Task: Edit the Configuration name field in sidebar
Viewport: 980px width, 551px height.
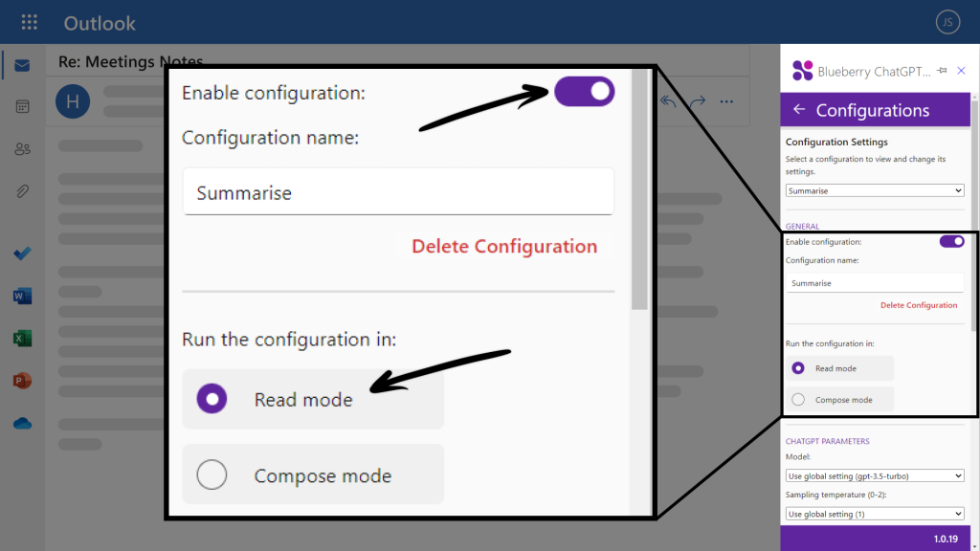Action: coord(875,283)
